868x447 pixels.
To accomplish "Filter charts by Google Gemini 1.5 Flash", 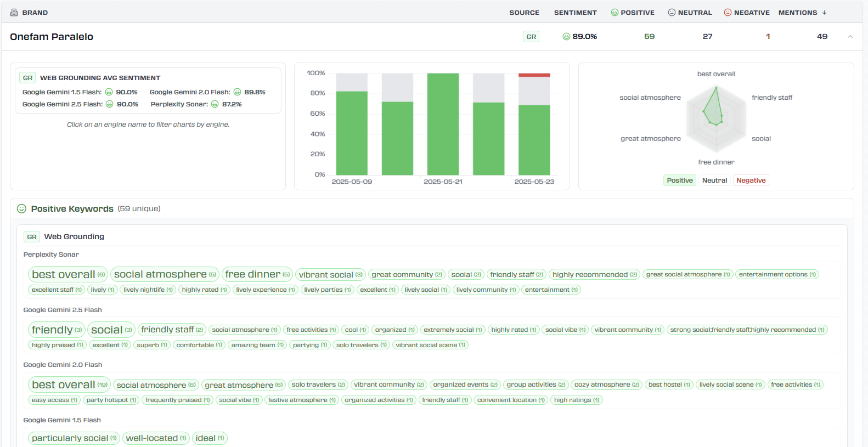I will [61, 92].
